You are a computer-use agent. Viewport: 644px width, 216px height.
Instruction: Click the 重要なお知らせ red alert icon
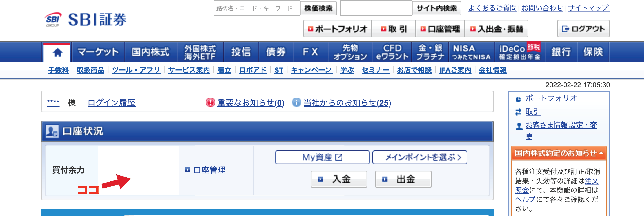coord(211,102)
